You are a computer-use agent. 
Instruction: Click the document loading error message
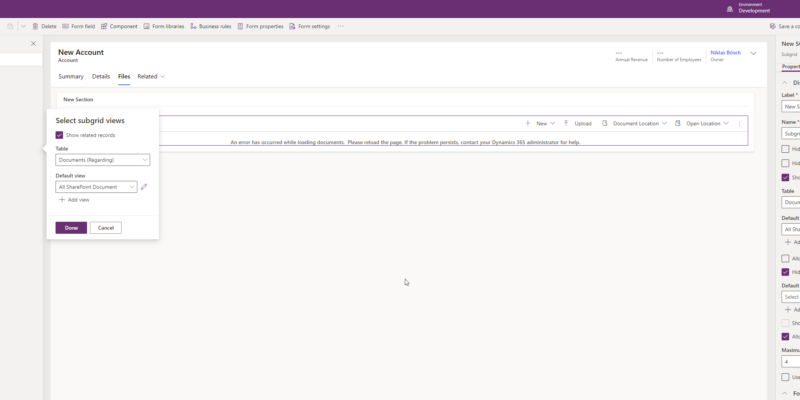click(405, 142)
